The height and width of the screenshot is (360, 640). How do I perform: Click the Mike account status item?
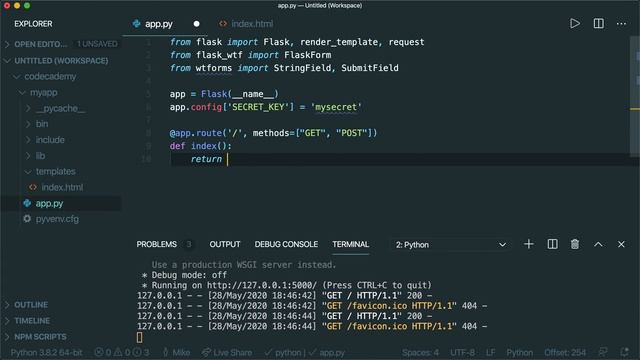[176, 352]
